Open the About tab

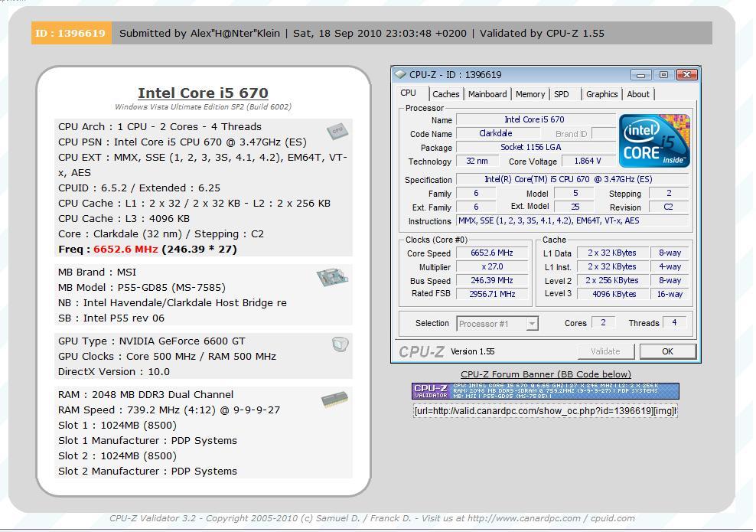(x=638, y=94)
